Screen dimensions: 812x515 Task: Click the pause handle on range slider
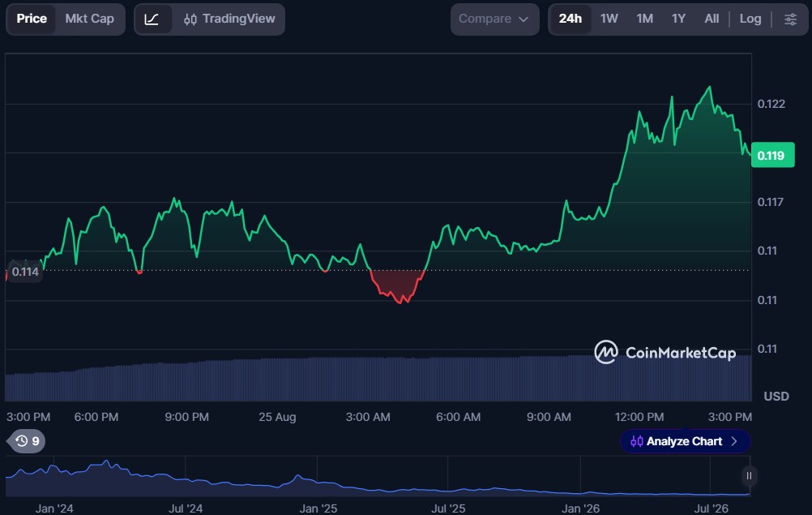749,475
